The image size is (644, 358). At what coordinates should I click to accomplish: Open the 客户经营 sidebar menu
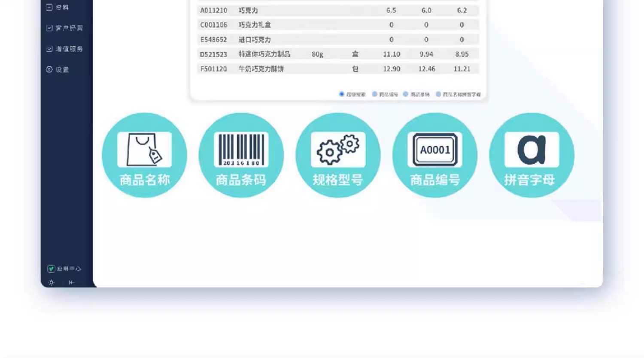[64, 28]
